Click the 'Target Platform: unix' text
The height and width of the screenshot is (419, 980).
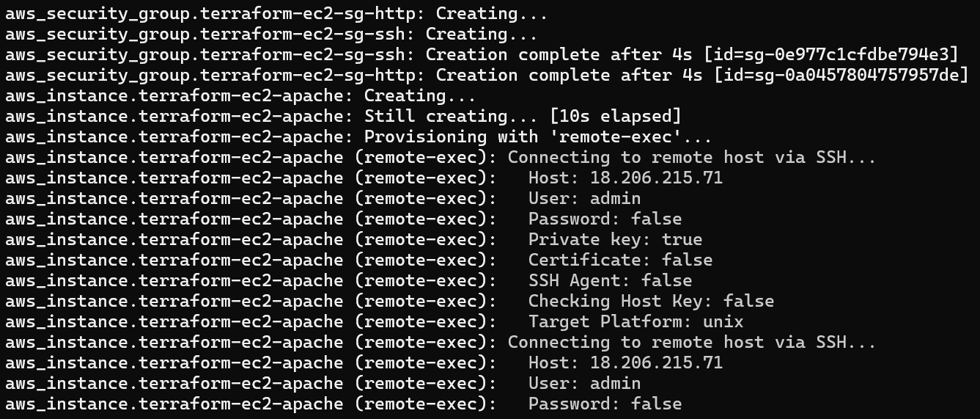[635, 322]
